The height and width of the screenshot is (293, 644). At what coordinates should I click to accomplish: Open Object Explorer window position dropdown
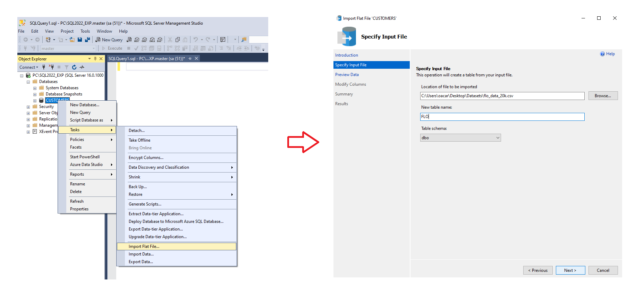click(x=90, y=59)
